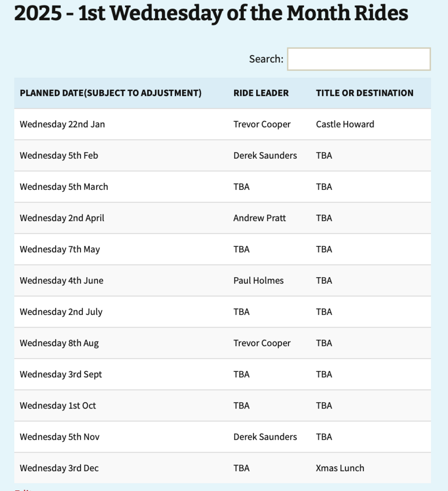The height and width of the screenshot is (491, 448).
Task: Click Castle Howard destination cell
Action: [345, 124]
